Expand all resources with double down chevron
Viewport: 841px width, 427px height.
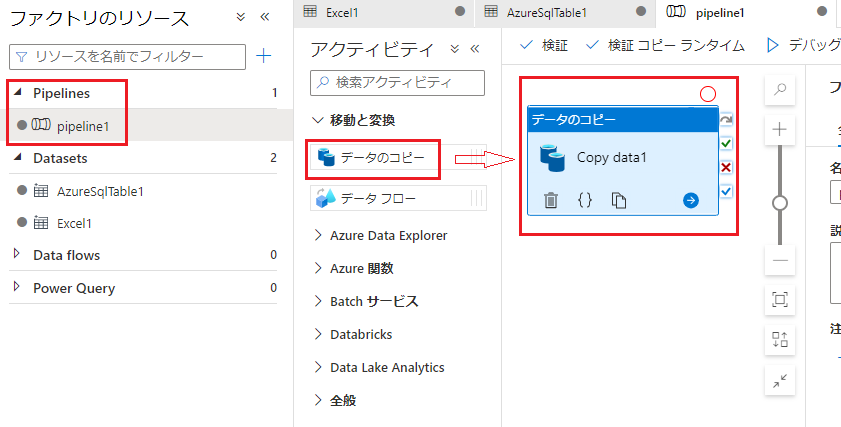point(241,17)
